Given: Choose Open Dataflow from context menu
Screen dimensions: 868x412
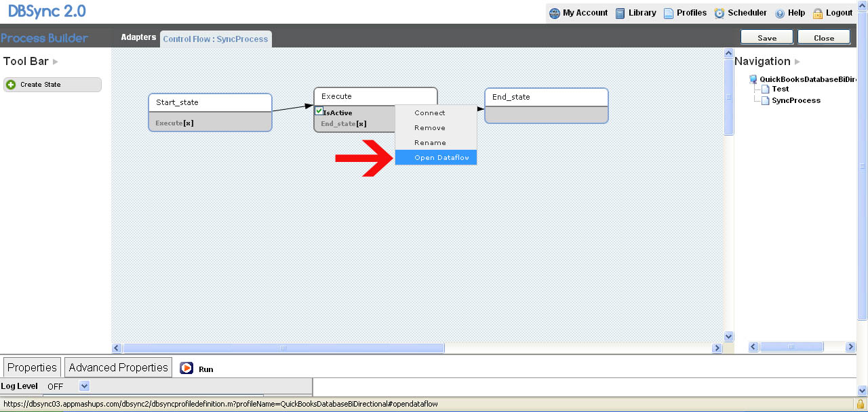Looking at the screenshot, I should [436, 158].
